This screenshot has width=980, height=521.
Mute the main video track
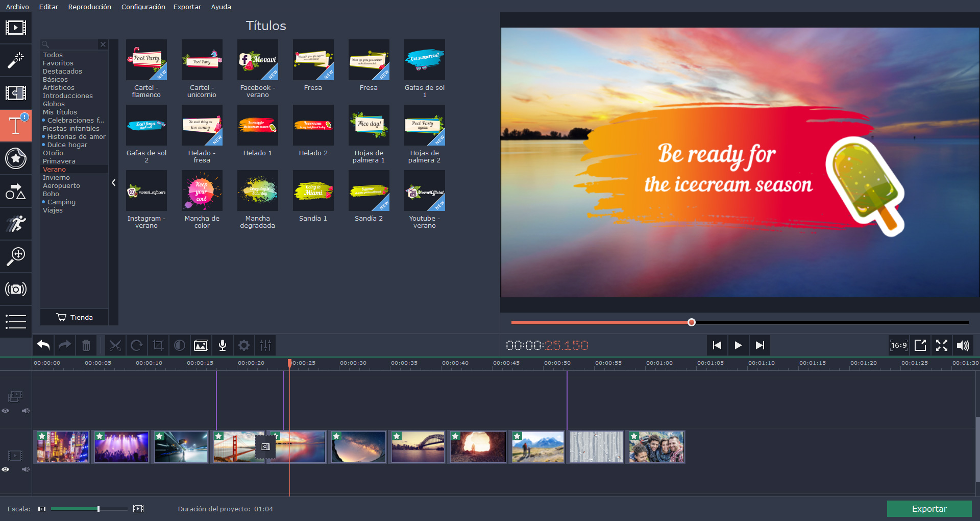pos(25,469)
